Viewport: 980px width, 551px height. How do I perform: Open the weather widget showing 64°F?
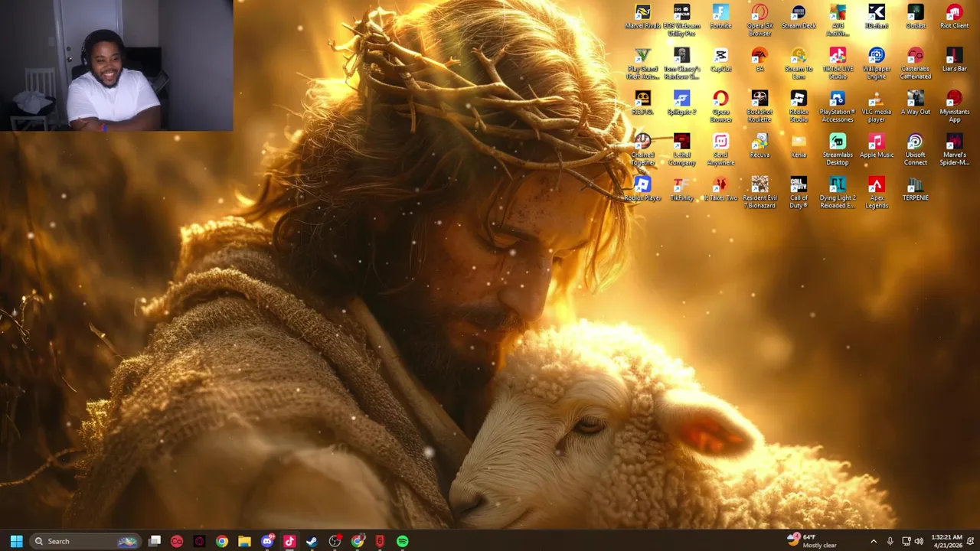click(x=812, y=541)
